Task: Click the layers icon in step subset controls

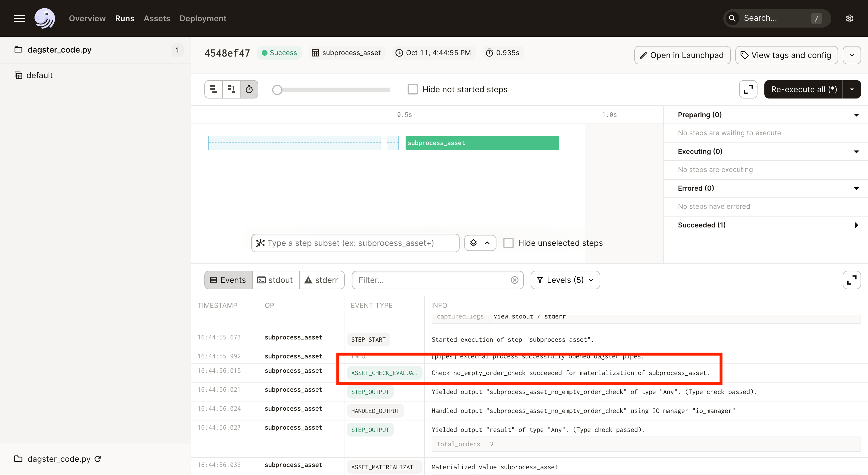Action: 474,243
